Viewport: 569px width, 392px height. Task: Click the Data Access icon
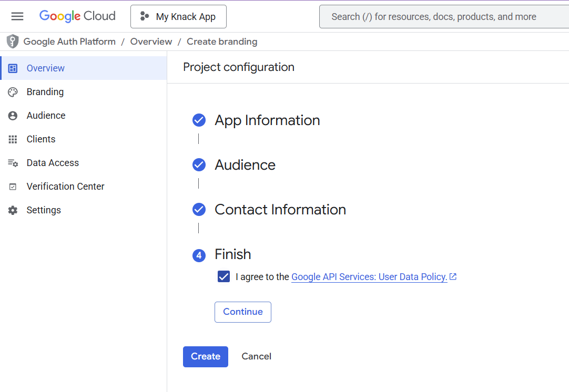pos(13,163)
